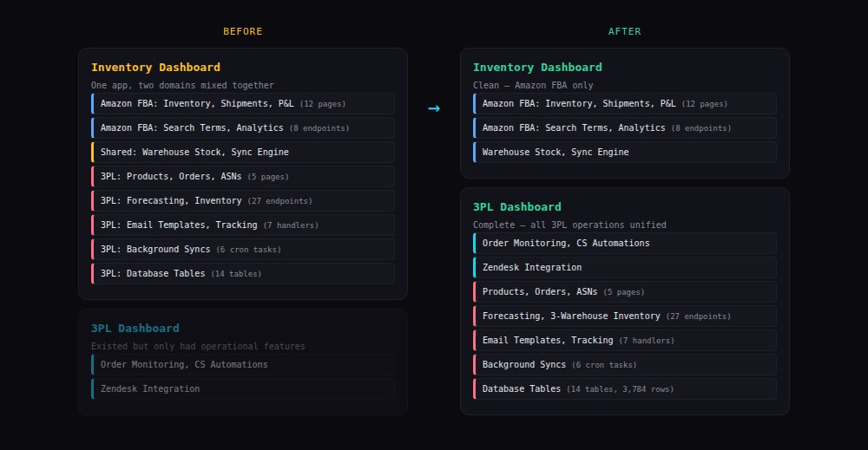868x450 pixels.
Task: Select 'Forecasting, 3-Warehouse Inventory' row
Action: (625, 316)
